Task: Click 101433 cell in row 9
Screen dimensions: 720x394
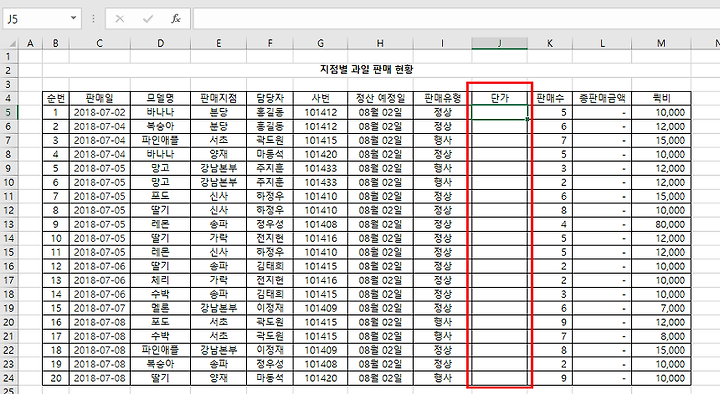Action: tap(321, 168)
